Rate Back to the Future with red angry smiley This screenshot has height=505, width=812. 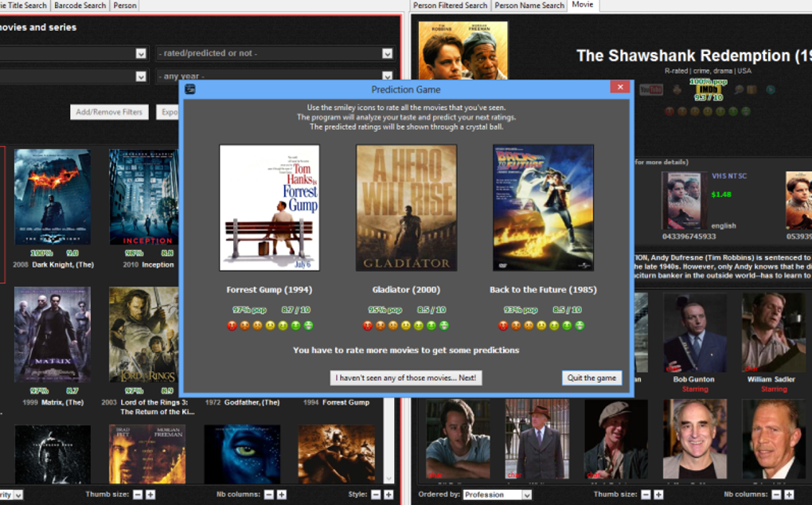click(x=503, y=326)
